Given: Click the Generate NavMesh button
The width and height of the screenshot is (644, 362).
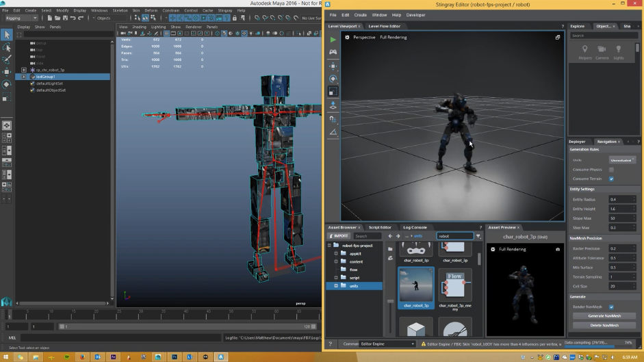Looking at the screenshot, I should (604, 316).
